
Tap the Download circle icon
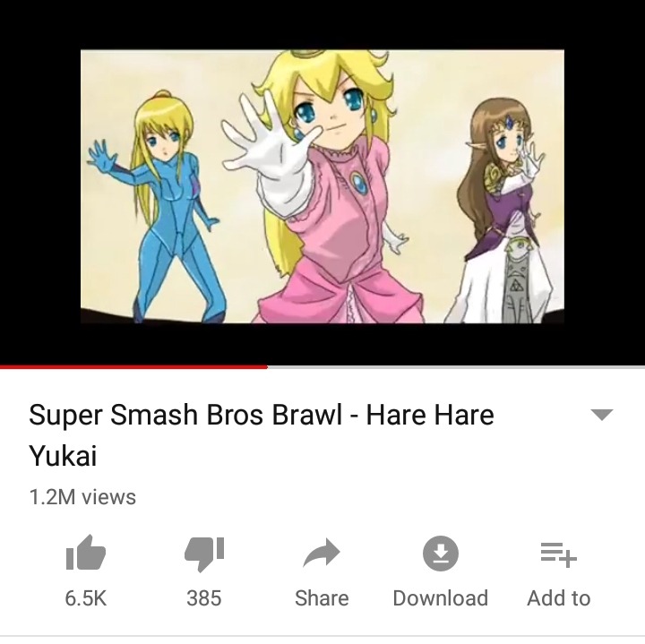click(x=441, y=554)
